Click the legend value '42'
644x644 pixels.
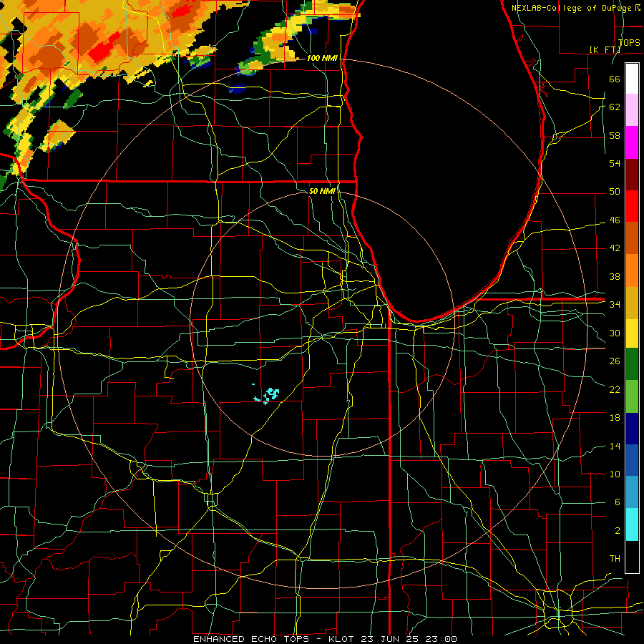point(615,248)
